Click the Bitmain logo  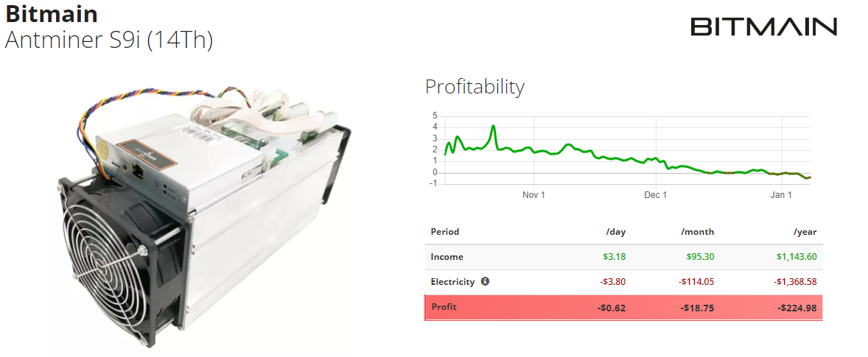(764, 26)
